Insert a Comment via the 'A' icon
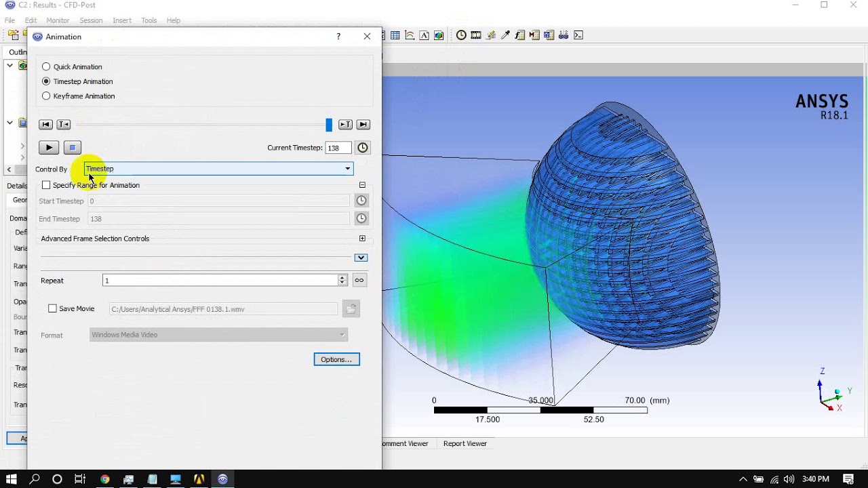 [x=425, y=35]
